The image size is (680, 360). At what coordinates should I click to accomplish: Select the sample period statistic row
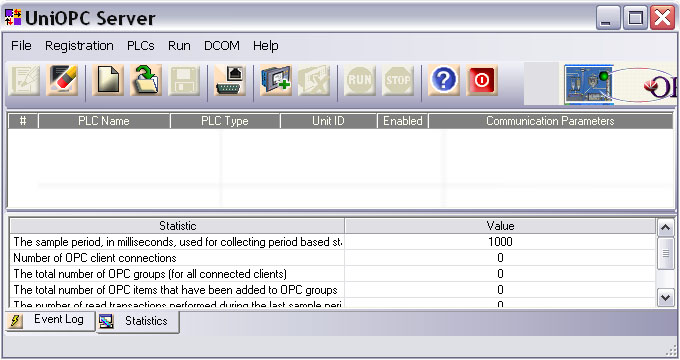333,242
